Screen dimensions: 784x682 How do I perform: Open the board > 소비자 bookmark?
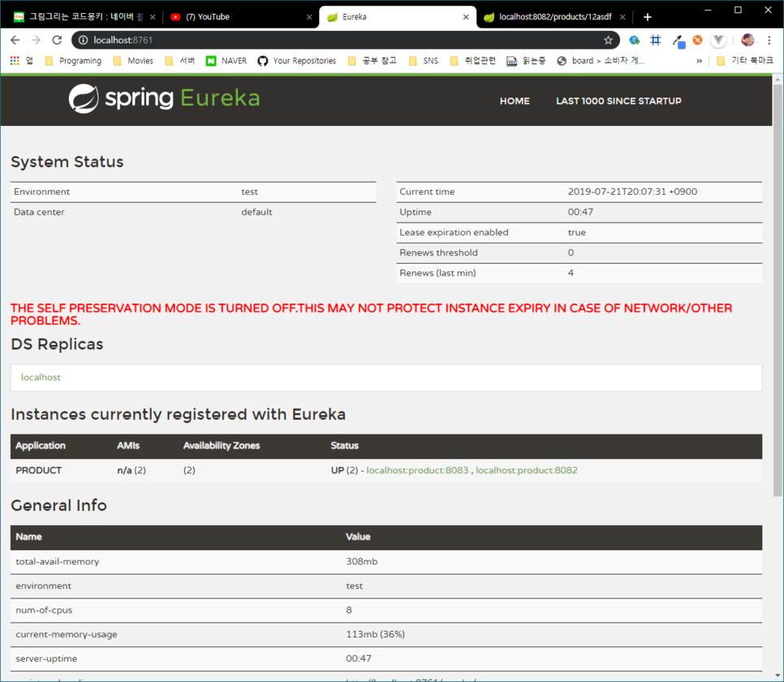click(x=601, y=61)
